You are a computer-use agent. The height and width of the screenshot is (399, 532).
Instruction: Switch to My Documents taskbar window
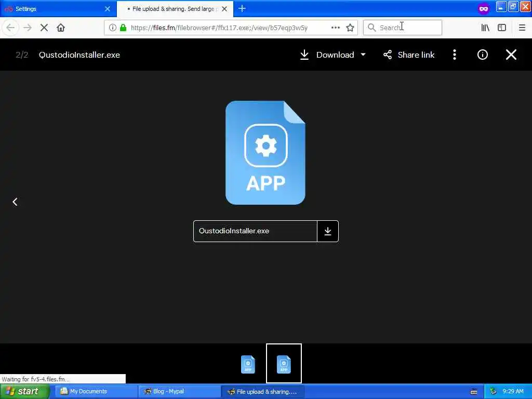click(x=96, y=392)
